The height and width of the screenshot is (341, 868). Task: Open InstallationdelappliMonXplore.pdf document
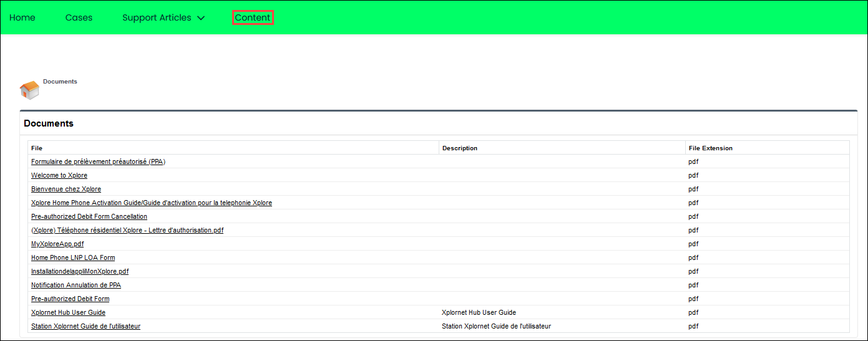coord(80,271)
